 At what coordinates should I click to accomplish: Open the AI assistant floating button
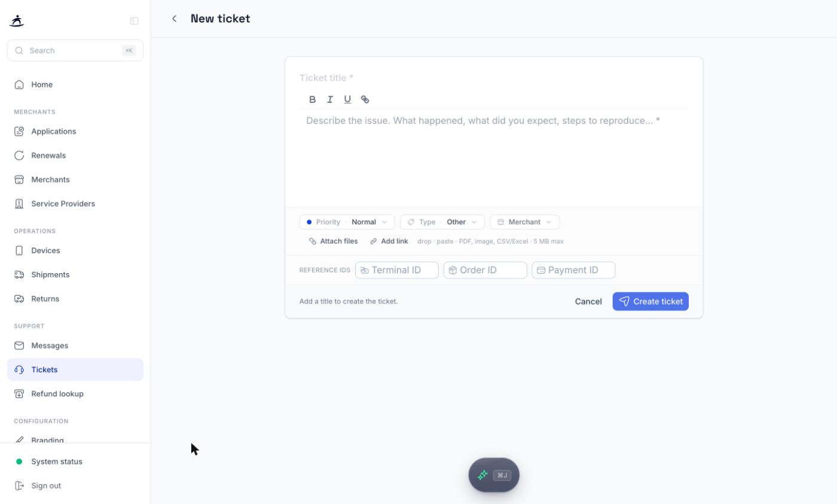coord(494,475)
